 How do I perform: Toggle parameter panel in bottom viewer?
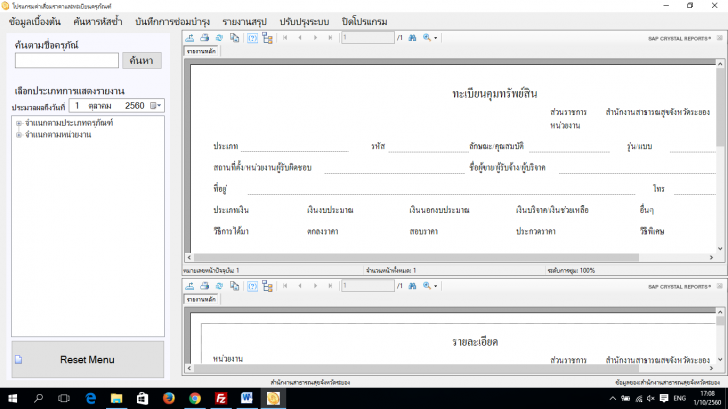tap(252, 286)
